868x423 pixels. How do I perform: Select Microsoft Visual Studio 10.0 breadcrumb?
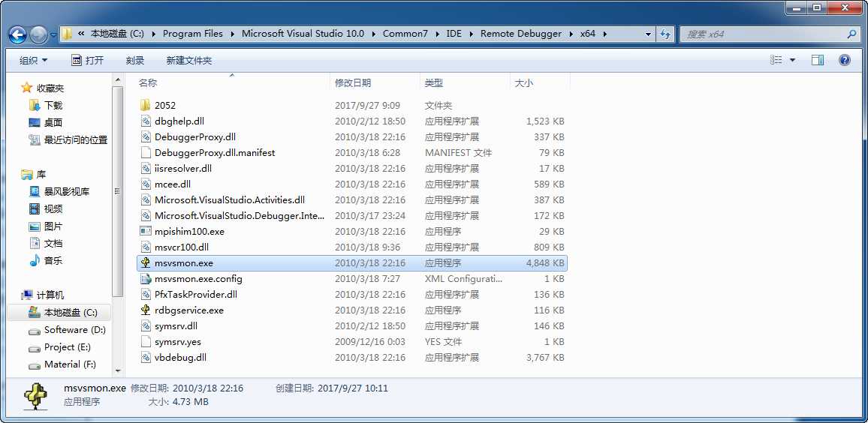303,34
